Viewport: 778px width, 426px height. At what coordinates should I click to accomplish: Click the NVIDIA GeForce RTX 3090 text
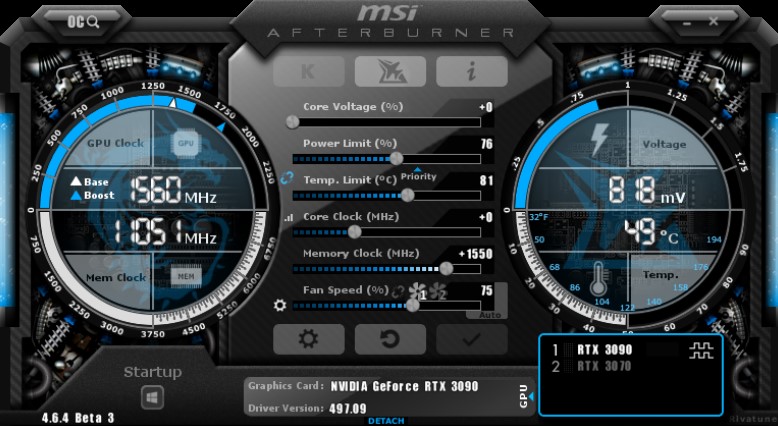[404, 386]
